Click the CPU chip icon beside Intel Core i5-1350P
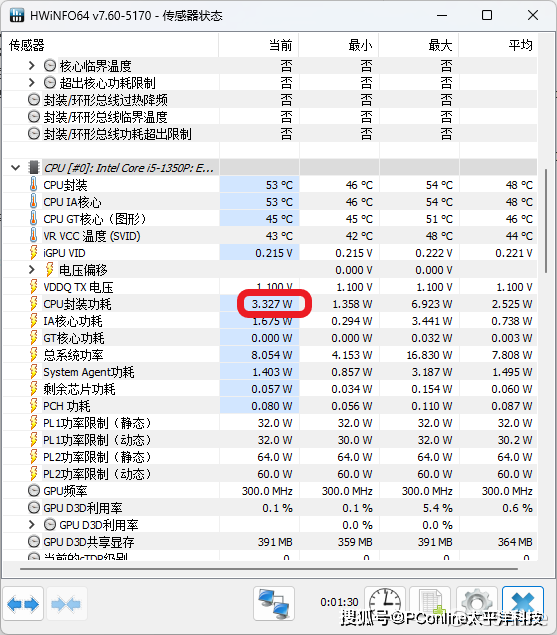 (x=34, y=167)
